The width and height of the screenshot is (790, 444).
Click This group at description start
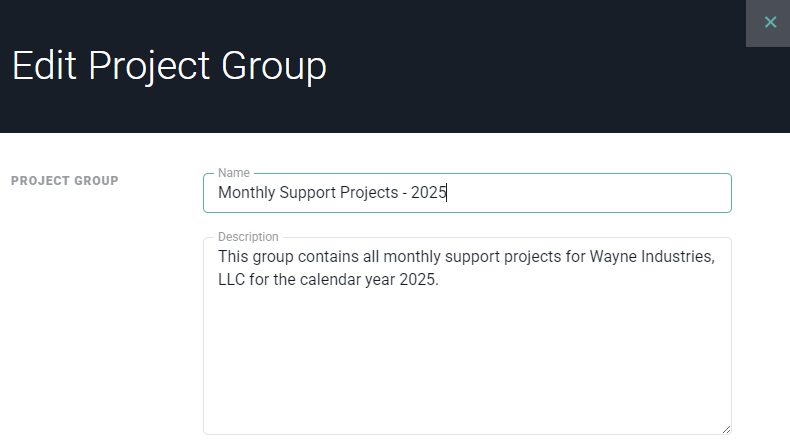254,258
